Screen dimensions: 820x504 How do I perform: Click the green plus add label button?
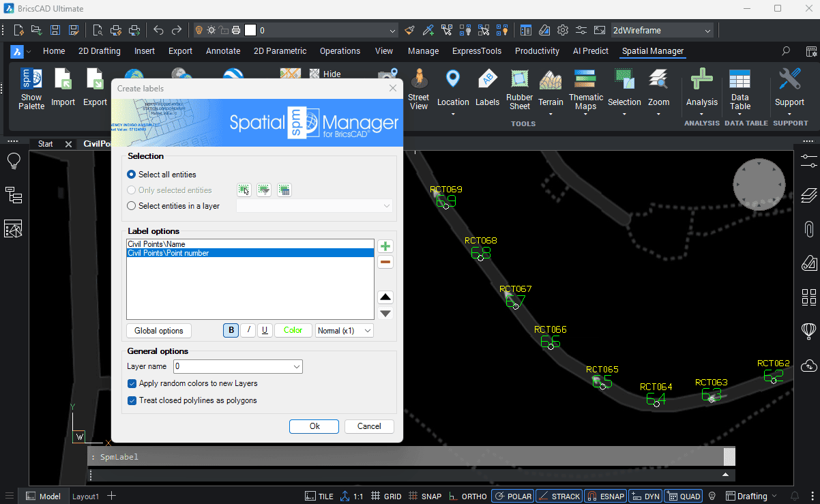point(385,246)
